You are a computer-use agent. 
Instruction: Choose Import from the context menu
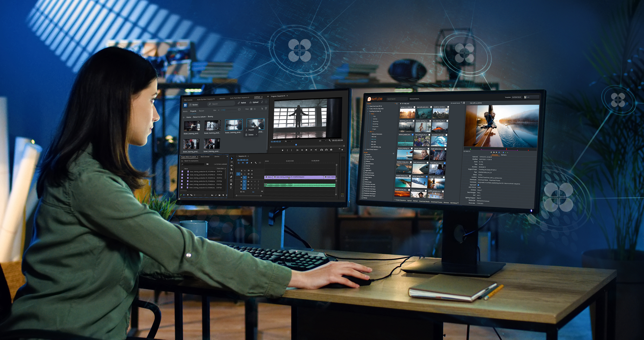tap(251, 130)
